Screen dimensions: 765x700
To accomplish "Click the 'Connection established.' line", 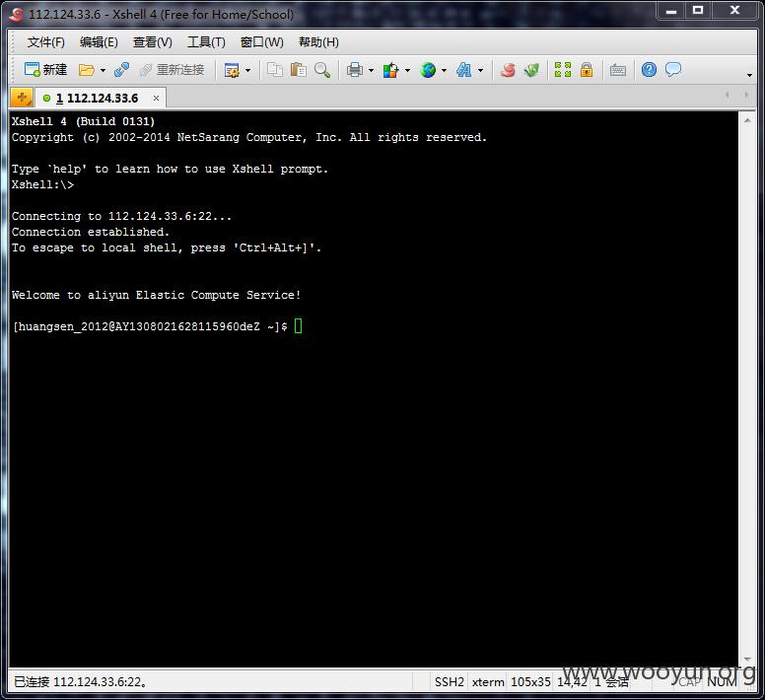I will pyautogui.click(x=91, y=232).
